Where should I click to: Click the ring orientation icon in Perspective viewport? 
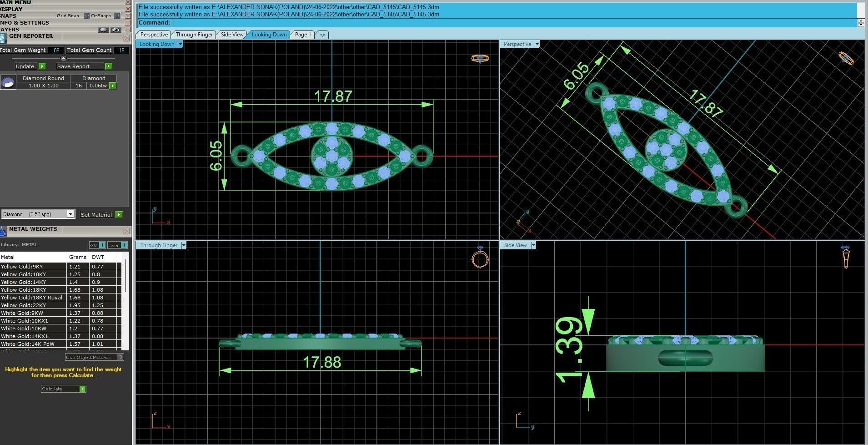coord(846,58)
